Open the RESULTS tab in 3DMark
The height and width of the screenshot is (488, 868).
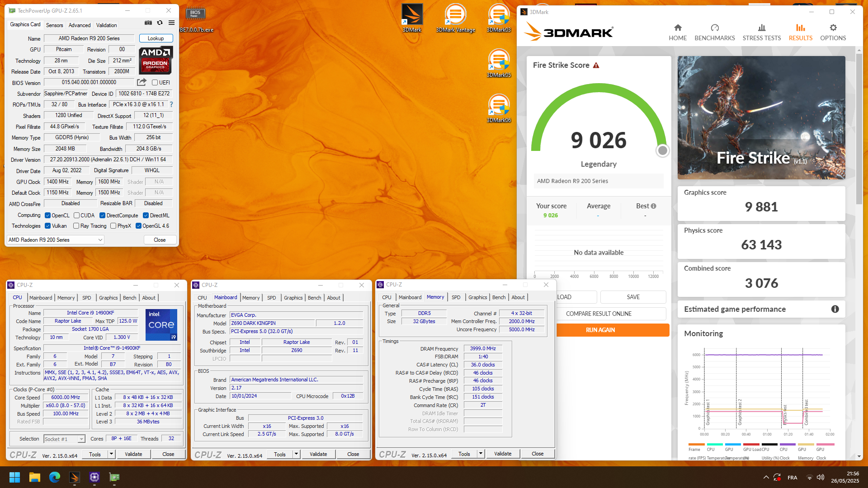click(x=801, y=33)
